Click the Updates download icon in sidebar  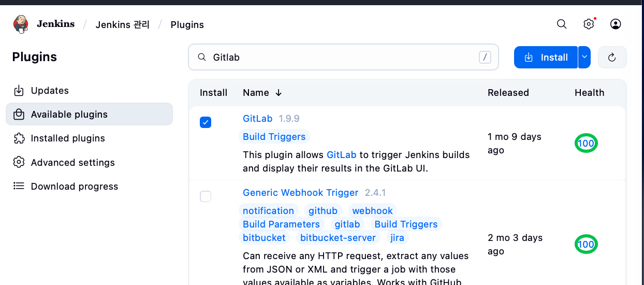pos(19,91)
